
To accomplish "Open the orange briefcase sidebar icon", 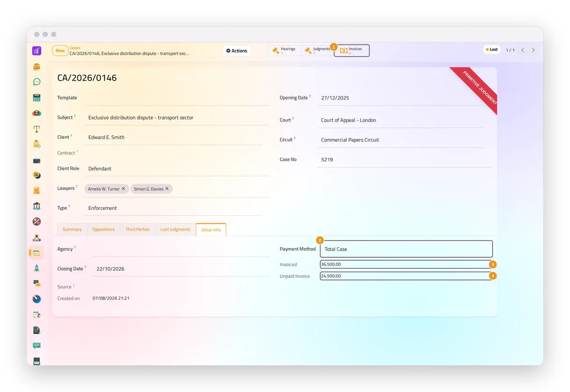I will coord(37,67).
